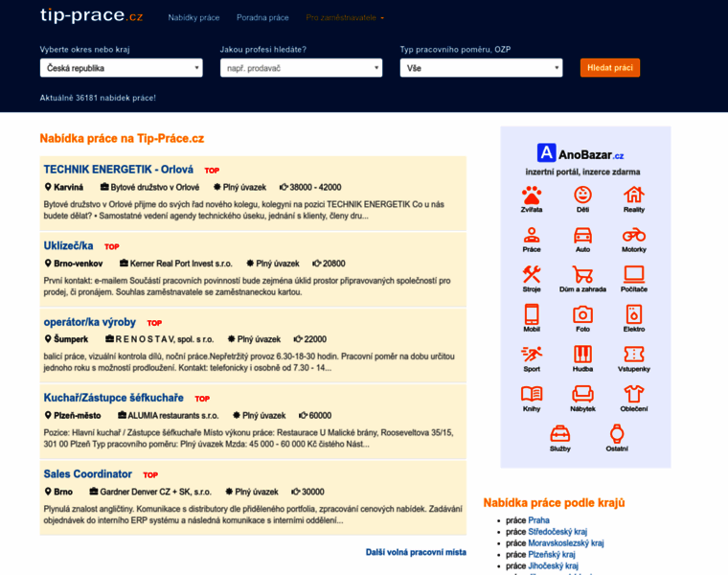This screenshot has width=728, height=575.
Task: Open the Jihočeský kraj jobs link
Action: (x=554, y=565)
